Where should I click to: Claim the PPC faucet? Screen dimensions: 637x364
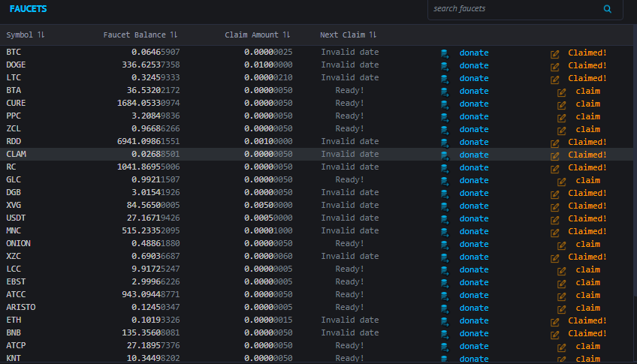tap(587, 116)
